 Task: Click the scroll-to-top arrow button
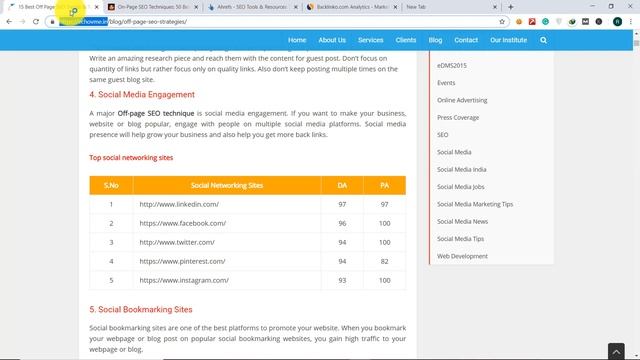tap(616, 351)
